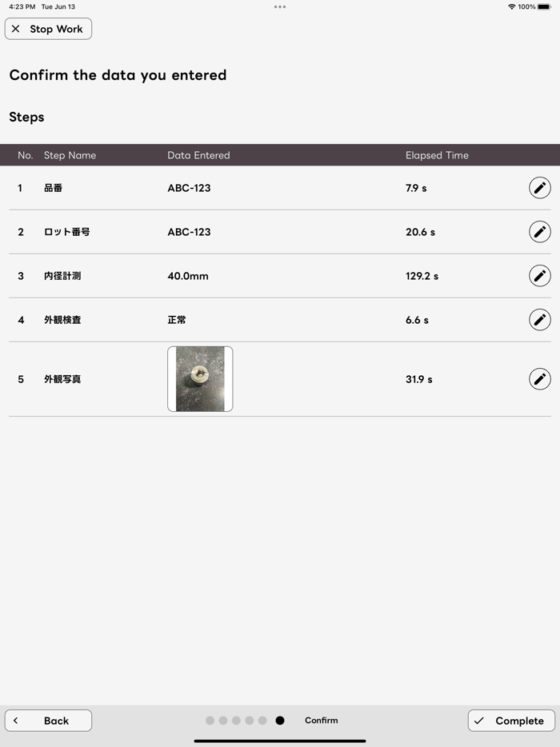
Task: Select the active Confirm progress dot
Action: 280,721
